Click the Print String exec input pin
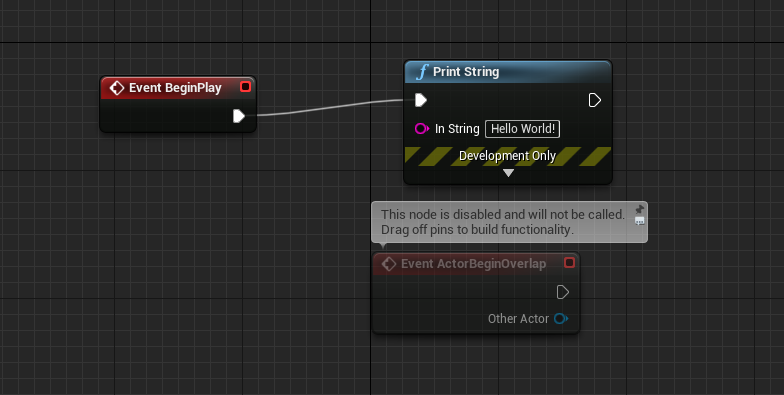The image size is (784, 395). pyautogui.click(x=421, y=100)
